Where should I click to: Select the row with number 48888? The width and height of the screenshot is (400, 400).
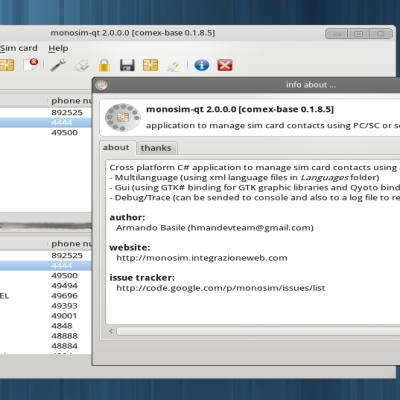(x=46, y=335)
